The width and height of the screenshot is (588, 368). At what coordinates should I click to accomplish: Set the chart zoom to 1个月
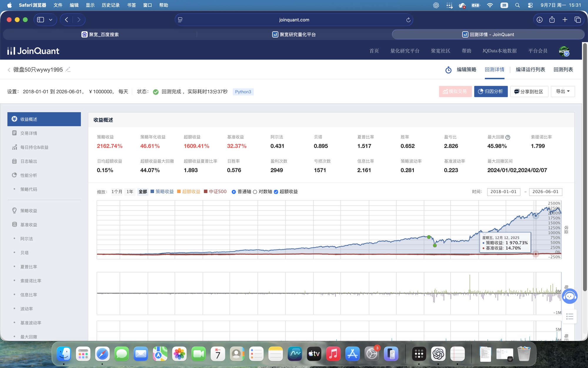[x=117, y=192]
